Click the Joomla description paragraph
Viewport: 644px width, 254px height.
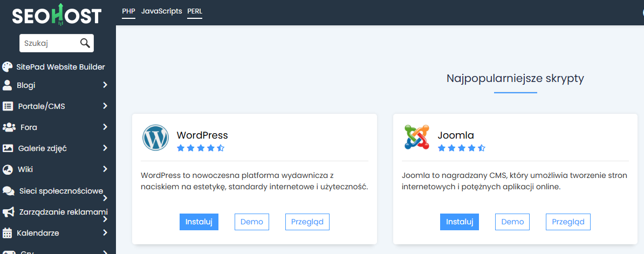[x=515, y=181]
